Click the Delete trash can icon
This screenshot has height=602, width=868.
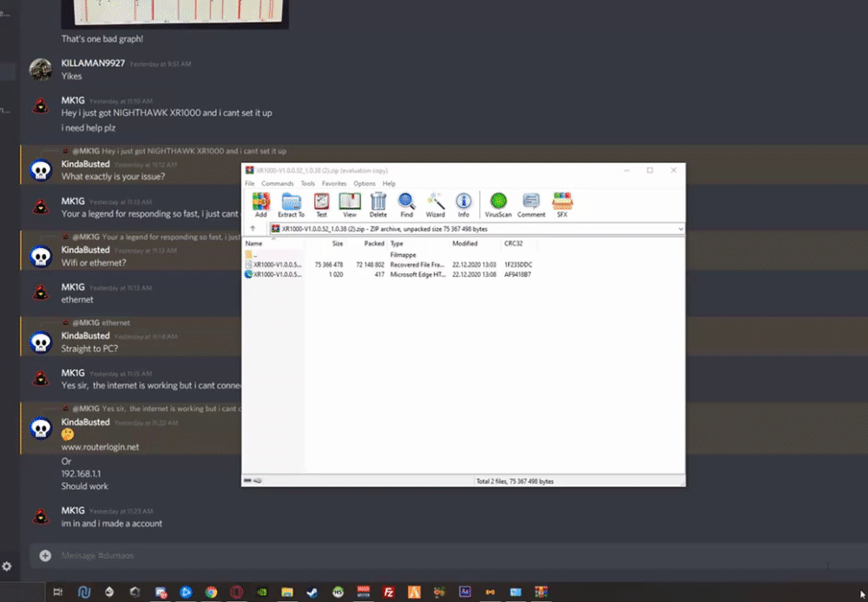(x=378, y=205)
